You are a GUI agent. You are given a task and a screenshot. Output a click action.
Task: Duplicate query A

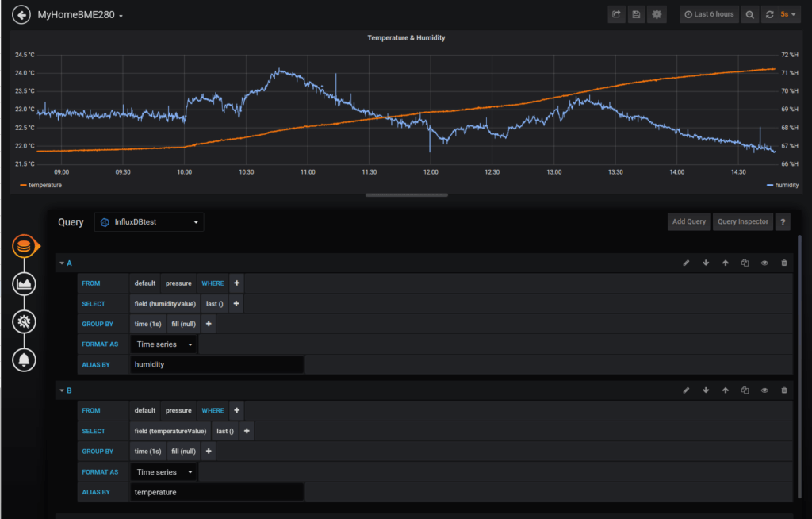(x=745, y=263)
